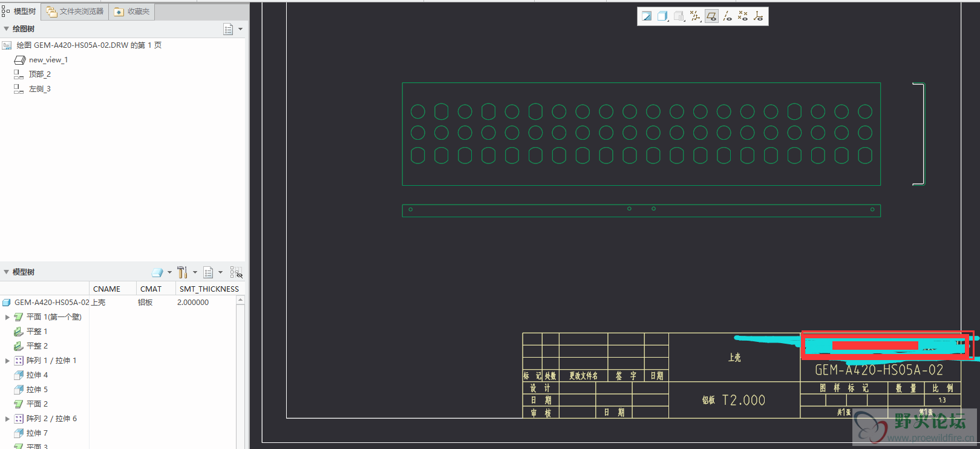Screen dimensions: 980x449
Task: Select 阵列 2 / 拉伸 6 pattern row
Action: (x=45, y=419)
